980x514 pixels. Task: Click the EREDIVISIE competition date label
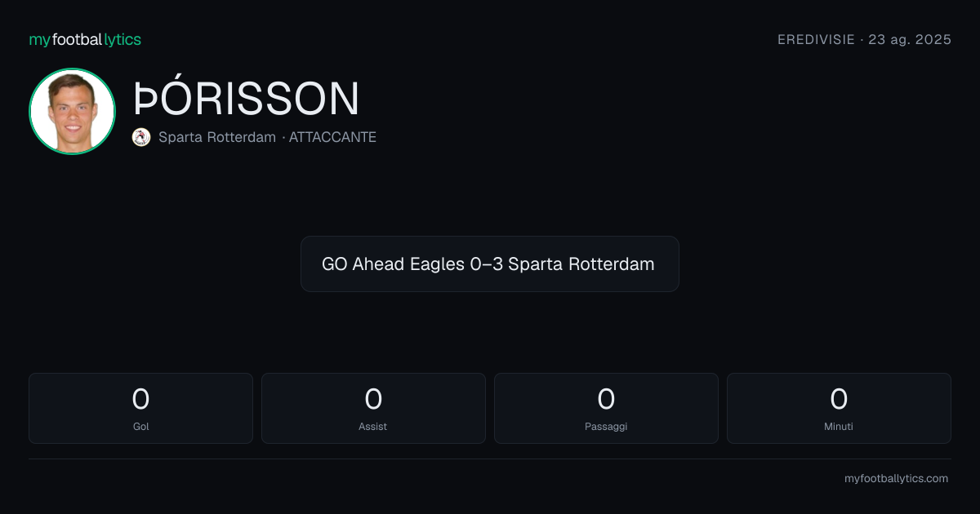pyautogui.click(x=864, y=39)
